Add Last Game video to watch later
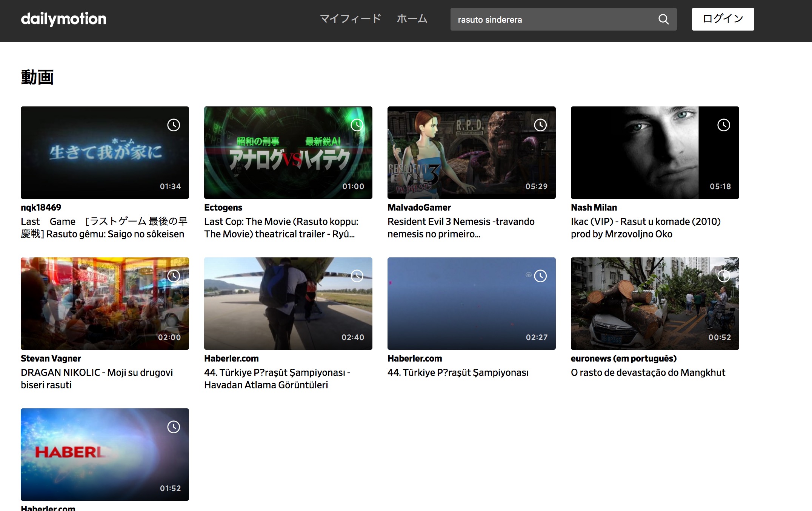This screenshot has height=511, width=812. (174, 125)
